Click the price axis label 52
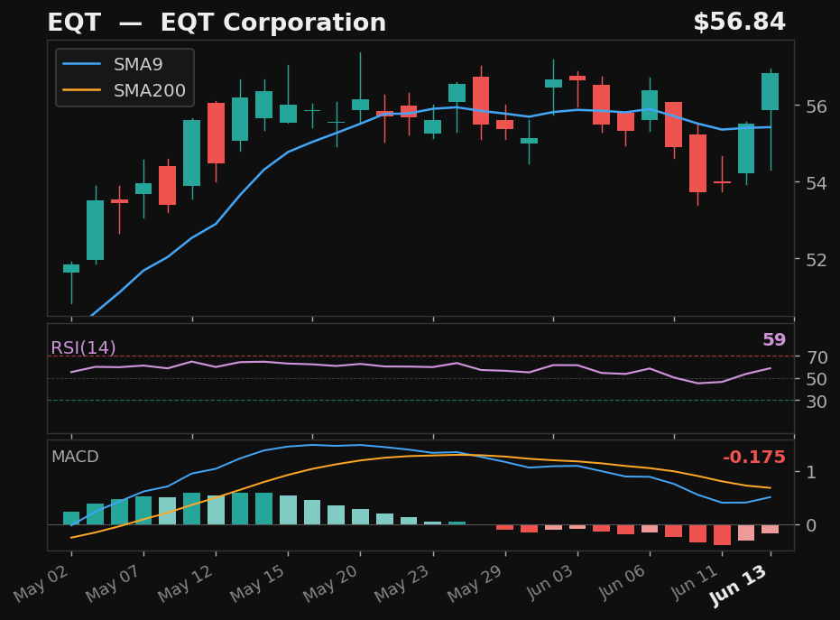840x620 pixels. tap(817, 260)
